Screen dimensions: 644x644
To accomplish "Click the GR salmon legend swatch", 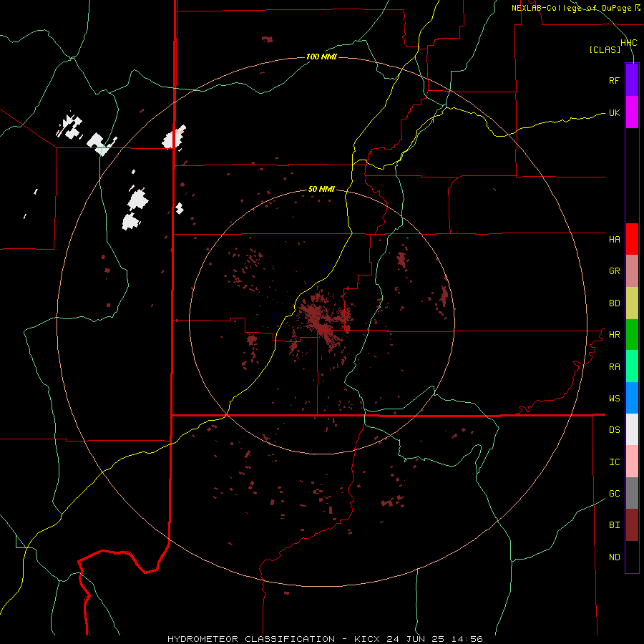I will pos(632,271).
